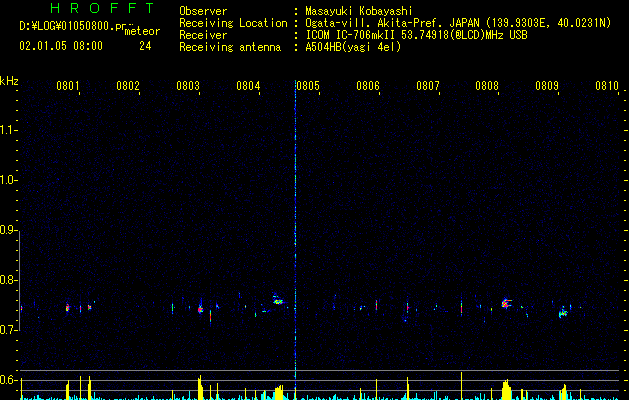629x400 pixels.
Task: Click the A504HB(yagi 4el) antenna text
Action: 353,47
